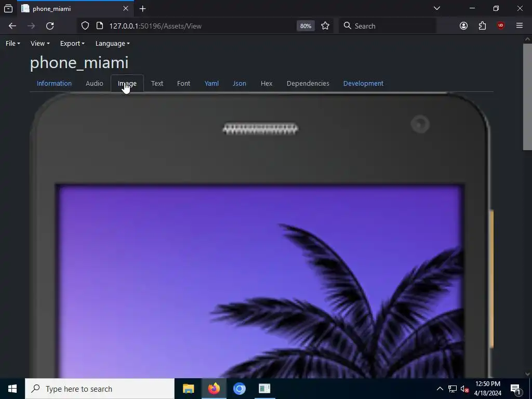
Task: List all tabs with the chevron
Action: point(437,8)
